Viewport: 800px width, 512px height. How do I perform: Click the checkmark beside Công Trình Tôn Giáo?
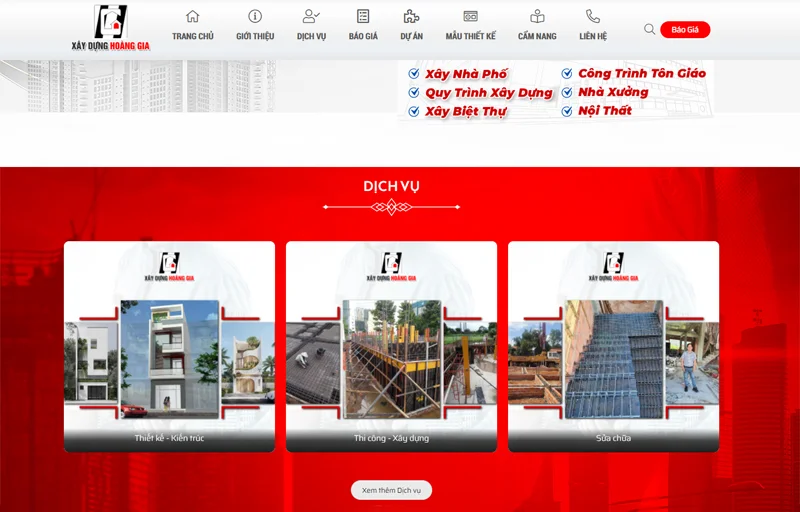tap(567, 73)
